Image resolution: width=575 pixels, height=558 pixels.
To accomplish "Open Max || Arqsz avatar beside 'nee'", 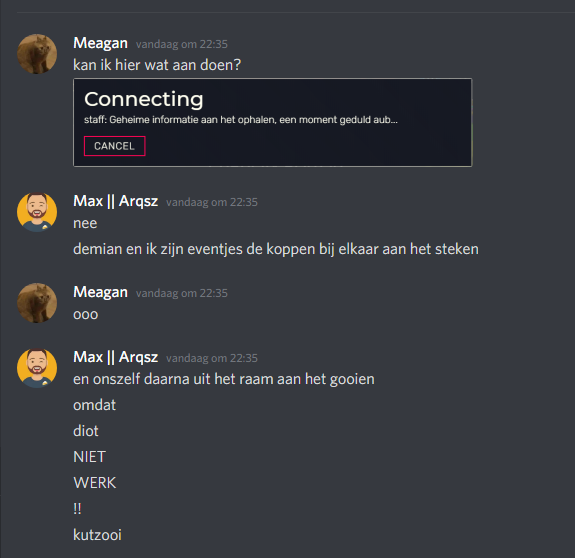I will click(37, 212).
